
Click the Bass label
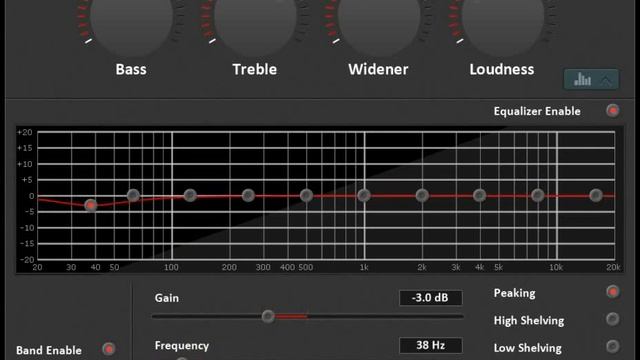click(131, 69)
